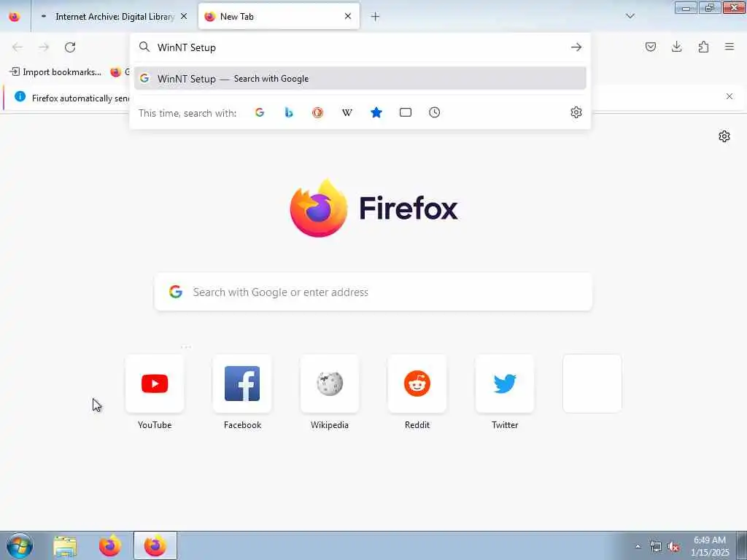Search this time in Bookmarks star

pyautogui.click(x=376, y=112)
